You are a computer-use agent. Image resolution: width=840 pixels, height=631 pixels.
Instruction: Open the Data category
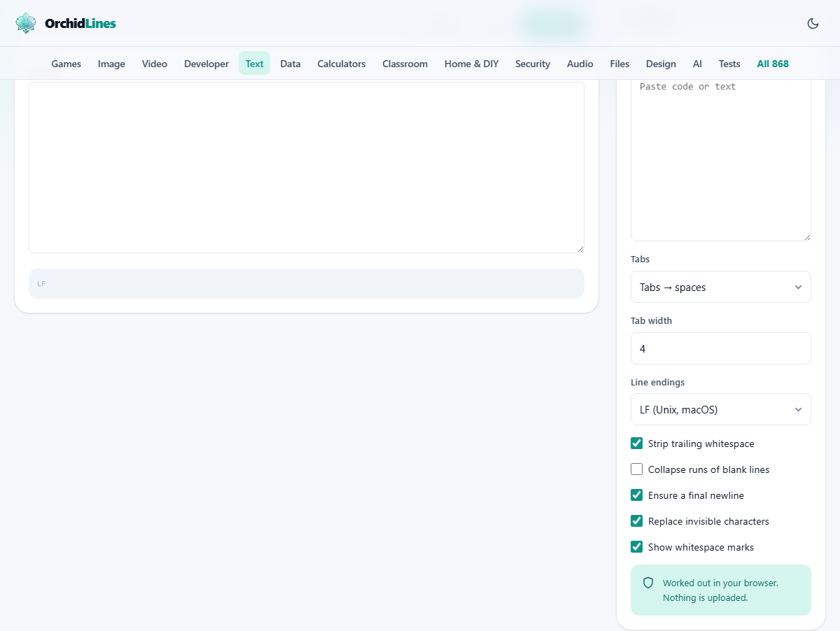(x=290, y=64)
